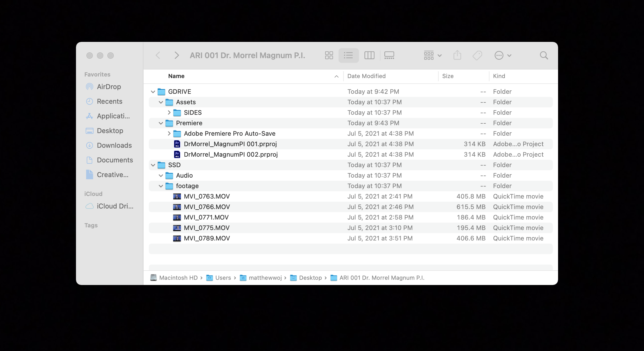This screenshot has width=644, height=351.
Task: Click the Search magnifier icon
Action: (544, 55)
